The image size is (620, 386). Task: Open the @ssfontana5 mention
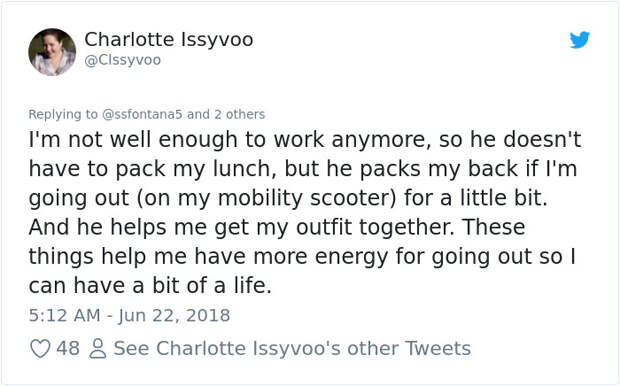click(x=142, y=114)
